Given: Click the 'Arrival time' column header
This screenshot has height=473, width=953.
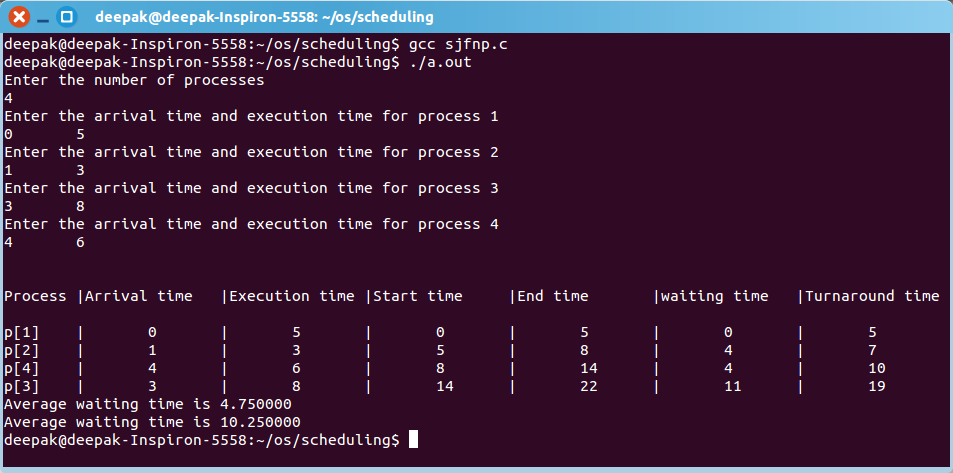Looking at the screenshot, I should tap(139, 296).
